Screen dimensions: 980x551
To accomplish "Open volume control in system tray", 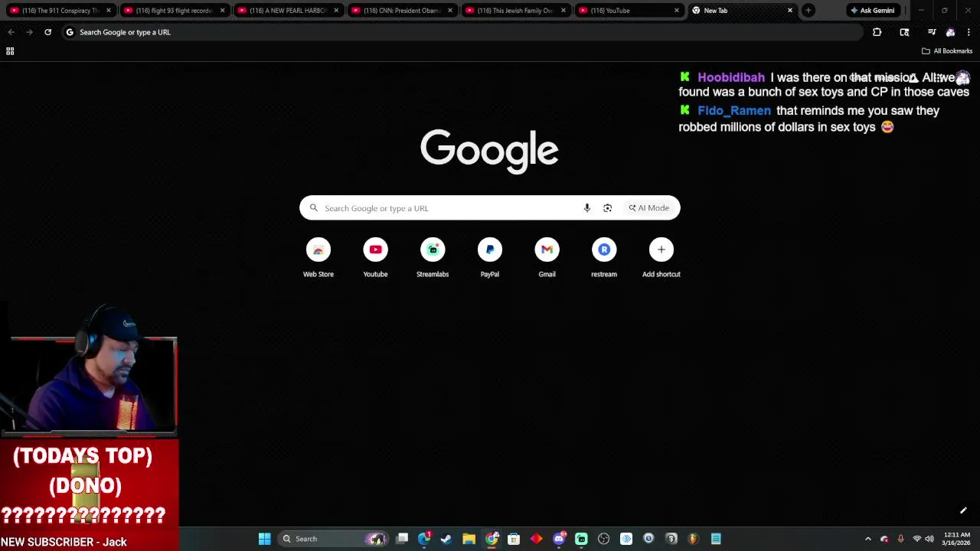I will point(929,539).
